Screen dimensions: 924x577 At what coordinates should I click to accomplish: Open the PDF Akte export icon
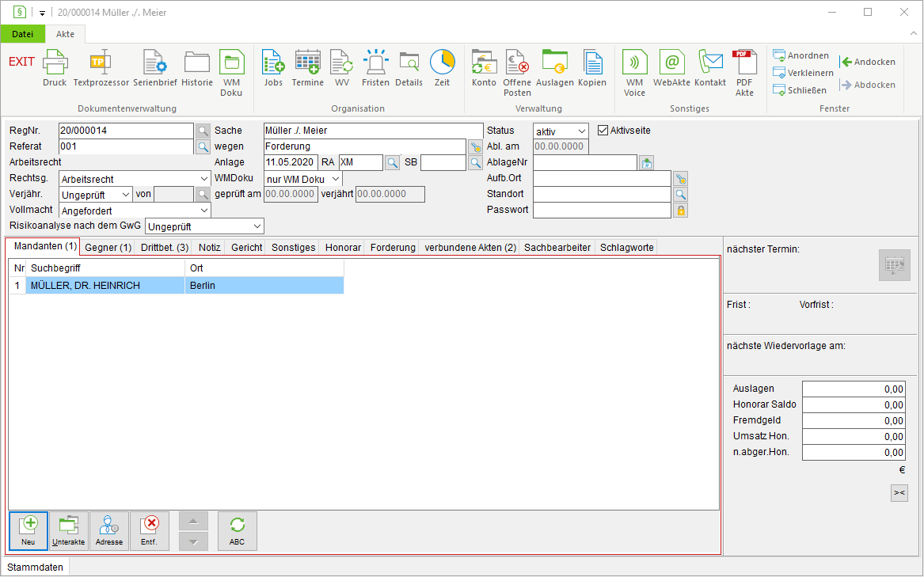744,73
